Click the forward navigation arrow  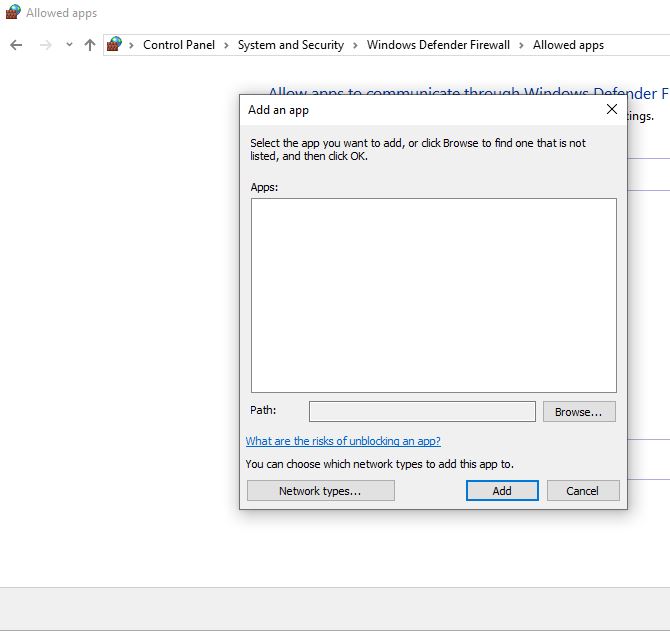click(46, 45)
